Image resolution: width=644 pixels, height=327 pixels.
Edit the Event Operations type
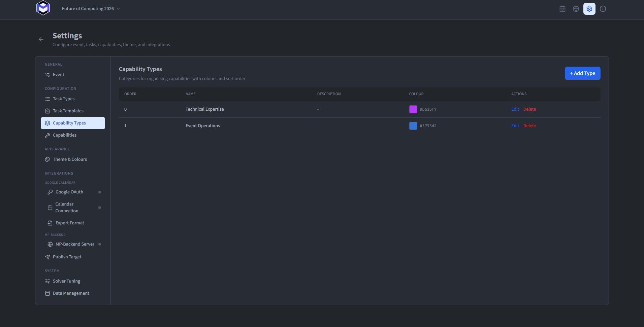coord(515,126)
